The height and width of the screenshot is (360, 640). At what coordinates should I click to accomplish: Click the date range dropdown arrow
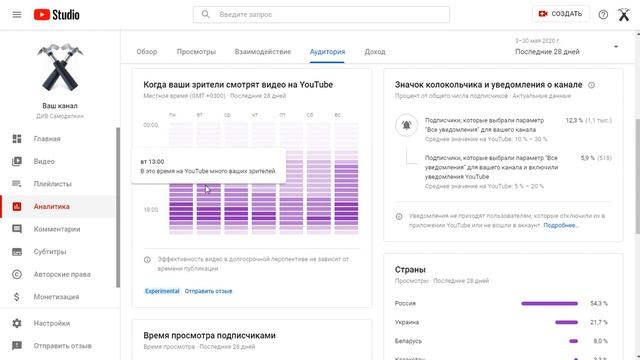coord(616,47)
